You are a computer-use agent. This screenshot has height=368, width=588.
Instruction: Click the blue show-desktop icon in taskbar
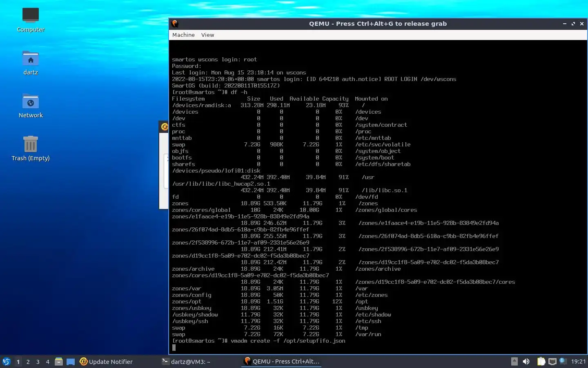(71, 361)
